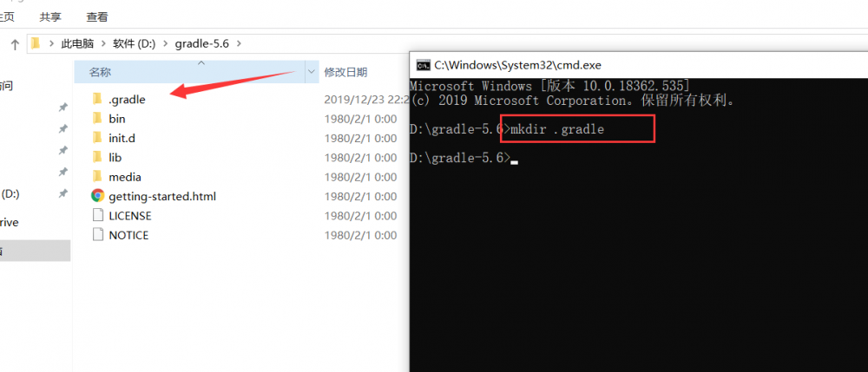Expand chevron after 软件 (D:) breadcrumb
The height and width of the screenshot is (372, 868).
166,43
